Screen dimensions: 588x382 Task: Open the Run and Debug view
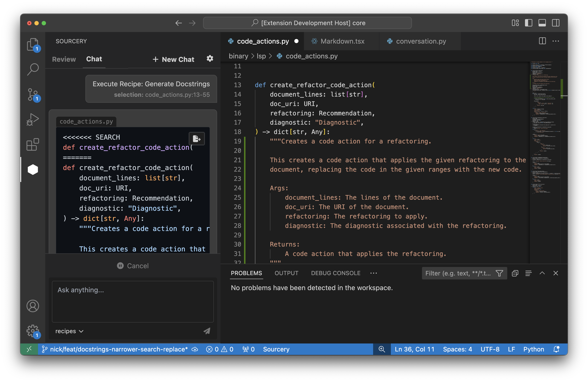click(33, 119)
